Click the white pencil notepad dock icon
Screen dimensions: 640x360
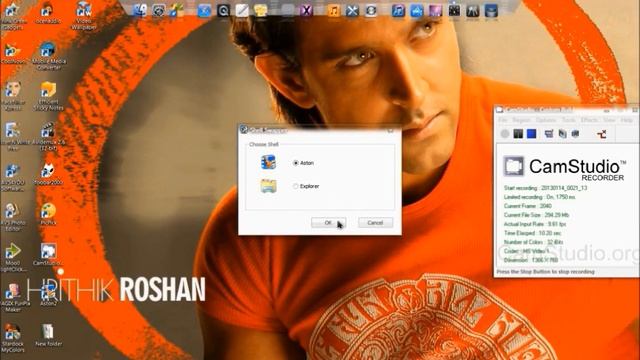point(242,10)
